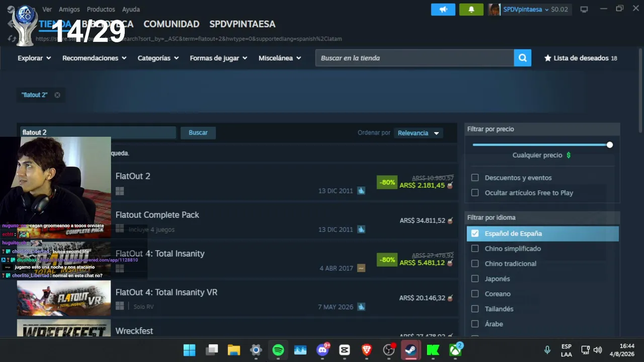Open Settings gear app from taskbar
The height and width of the screenshot is (362, 644).
256,350
